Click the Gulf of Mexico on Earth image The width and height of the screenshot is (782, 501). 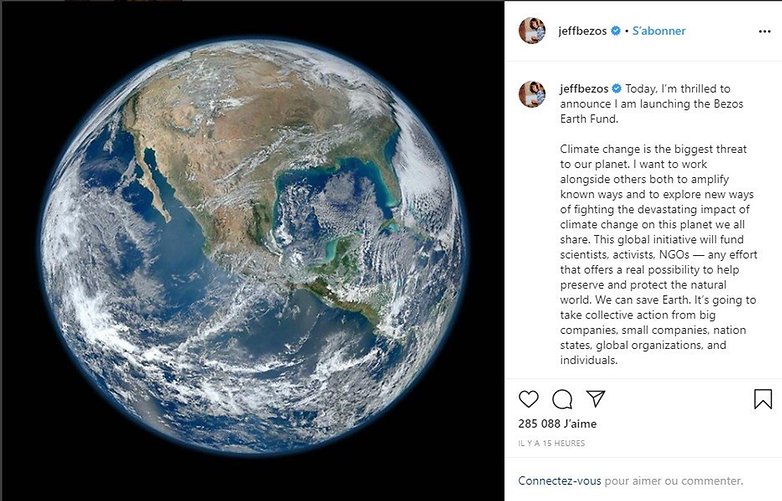point(329,197)
